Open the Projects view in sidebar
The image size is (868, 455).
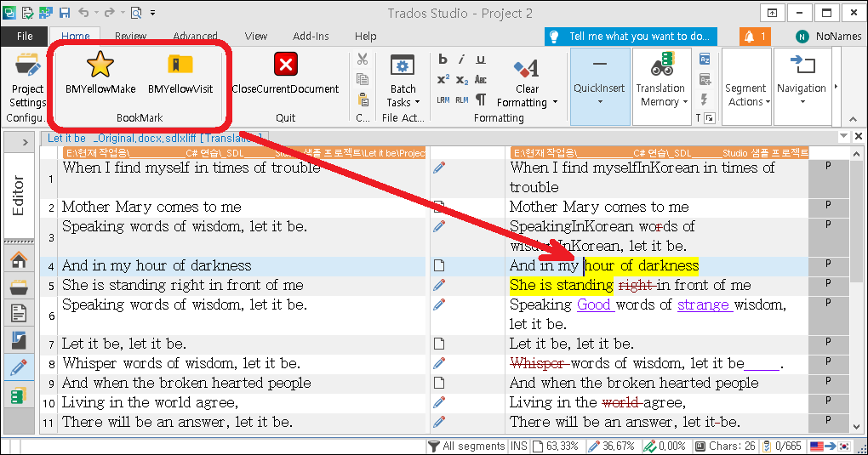[18, 287]
